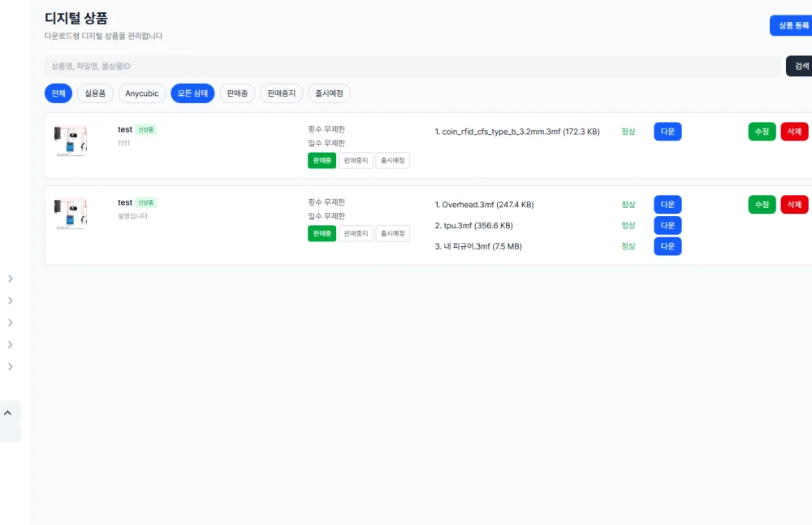Expand the middle right-chevron sidebar item
Screen dimensions: 812x525
tap(11, 323)
